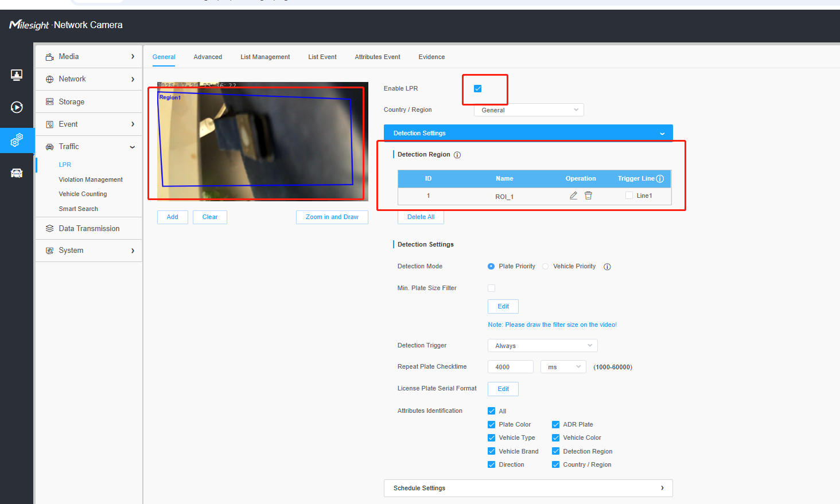Click the Zoom in and Draw button
The image size is (840, 504).
pos(332,217)
